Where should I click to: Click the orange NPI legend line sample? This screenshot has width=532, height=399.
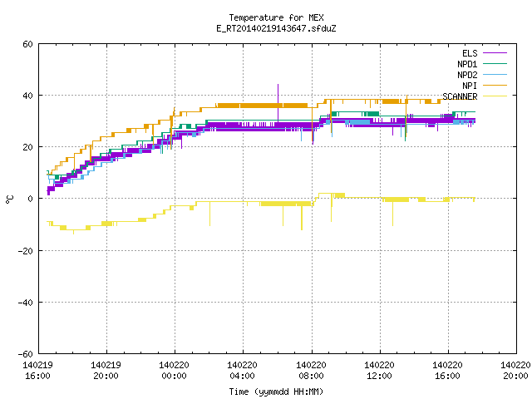point(495,86)
